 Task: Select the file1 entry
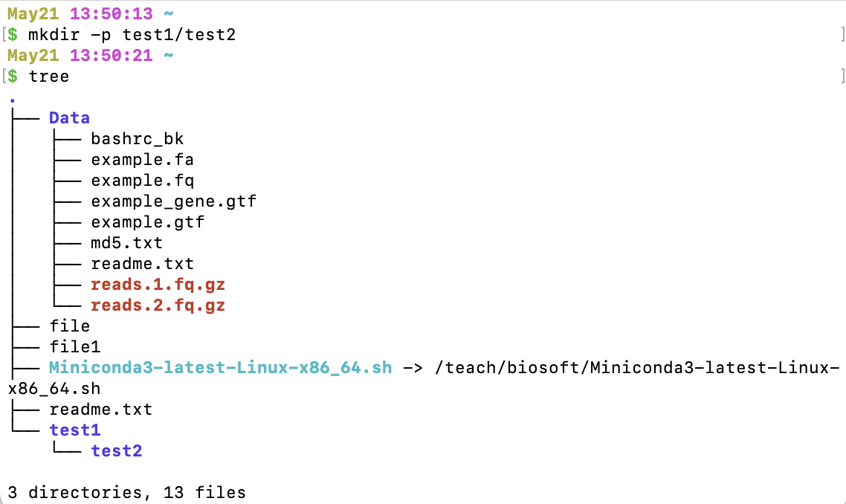coord(74,347)
